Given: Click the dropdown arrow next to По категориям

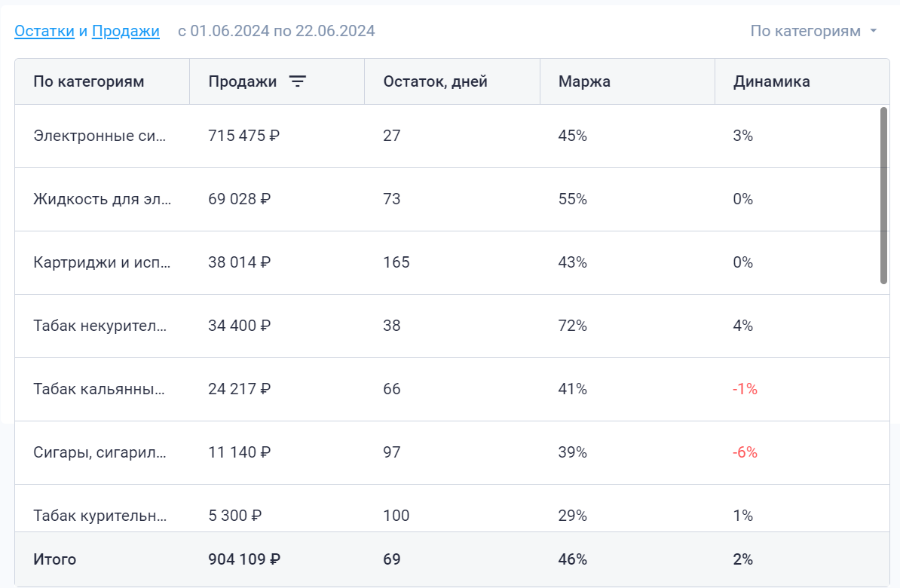Looking at the screenshot, I should [874, 31].
